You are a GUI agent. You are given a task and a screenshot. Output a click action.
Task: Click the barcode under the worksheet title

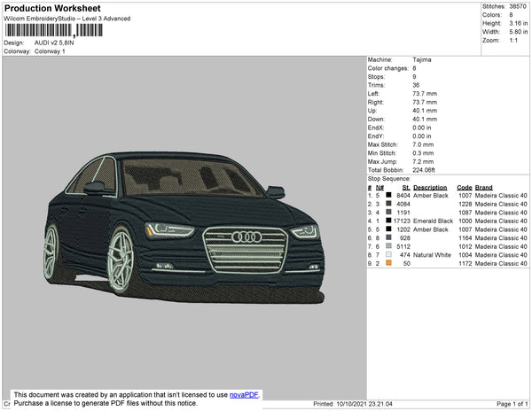pos(53,30)
